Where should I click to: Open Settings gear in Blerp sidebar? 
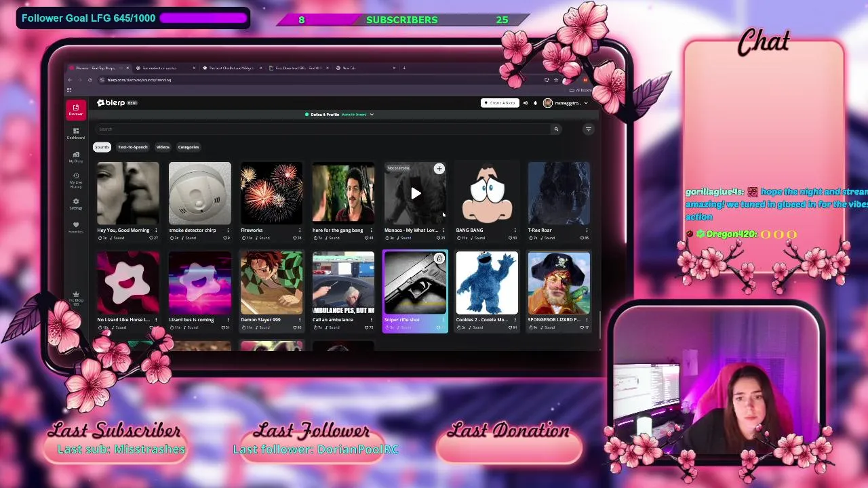(x=75, y=203)
